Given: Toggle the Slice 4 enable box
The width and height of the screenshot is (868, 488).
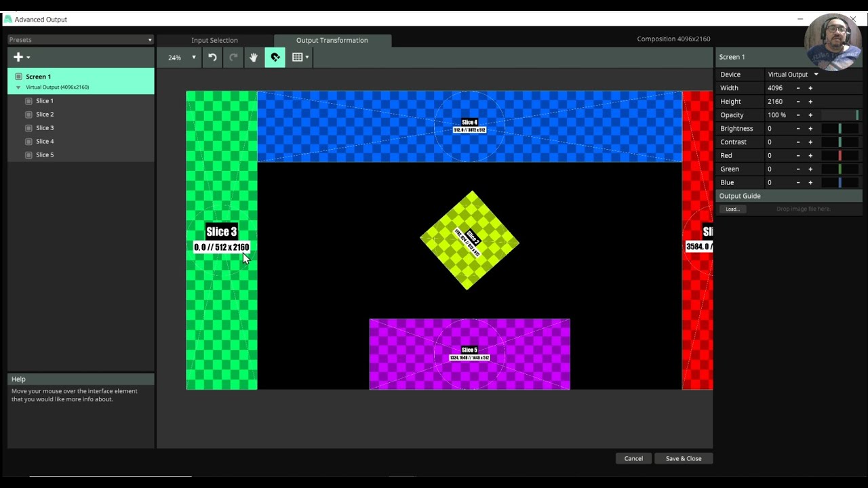Looking at the screenshot, I should pos(28,142).
